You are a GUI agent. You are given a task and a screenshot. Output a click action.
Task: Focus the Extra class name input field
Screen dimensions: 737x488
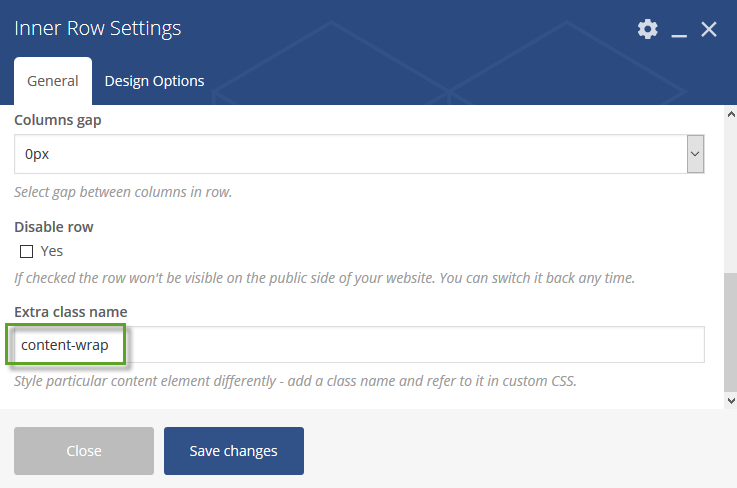pos(359,345)
